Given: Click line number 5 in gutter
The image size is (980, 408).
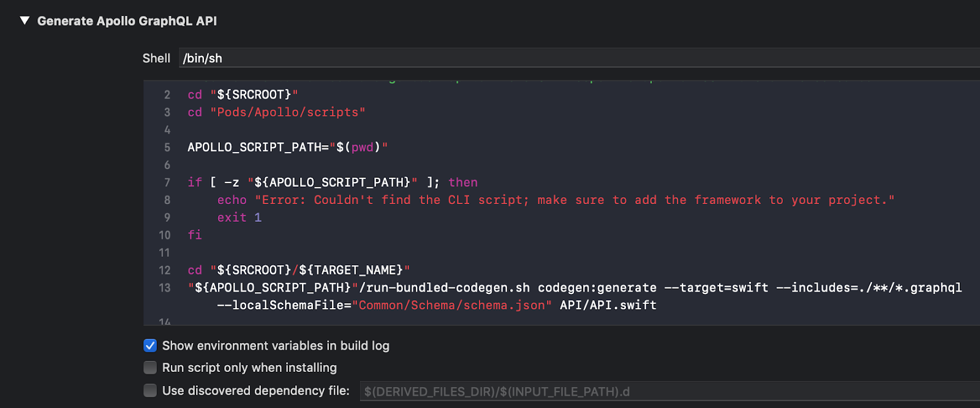Looking at the screenshot, I should point(167,148).
